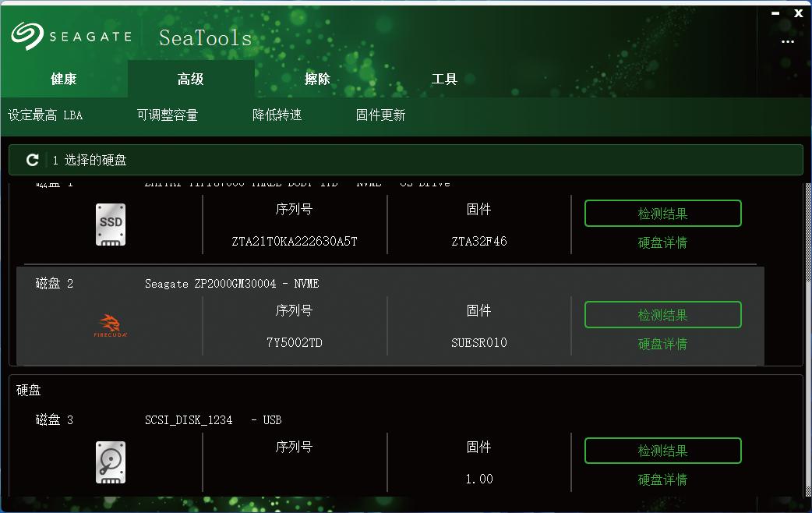
Task: Click the FireCuda logo for disk 2
Action: (x=111, y=326)
